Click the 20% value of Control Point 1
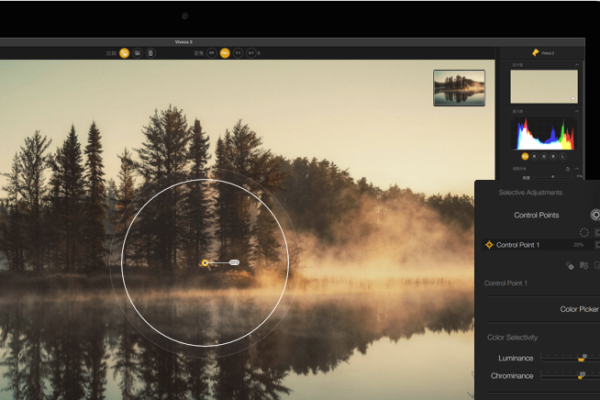Viewport: 600px width, 400px height. point(578,245)
